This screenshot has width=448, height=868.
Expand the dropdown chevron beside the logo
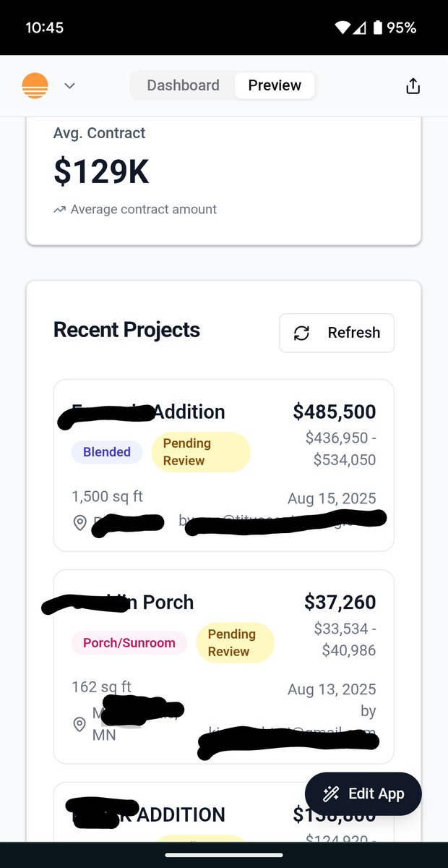[x=69, y=85]
